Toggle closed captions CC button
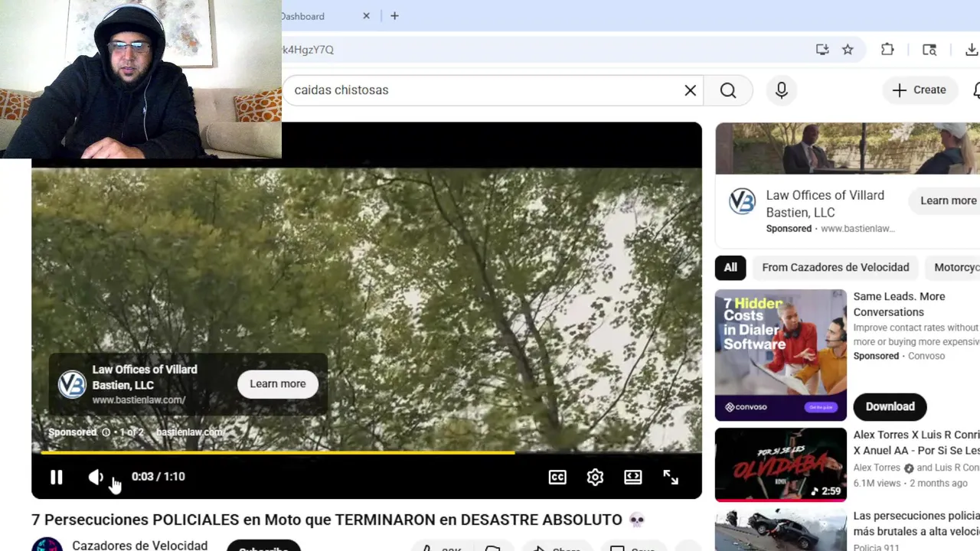Screen dimensions: 980x551 557,477
